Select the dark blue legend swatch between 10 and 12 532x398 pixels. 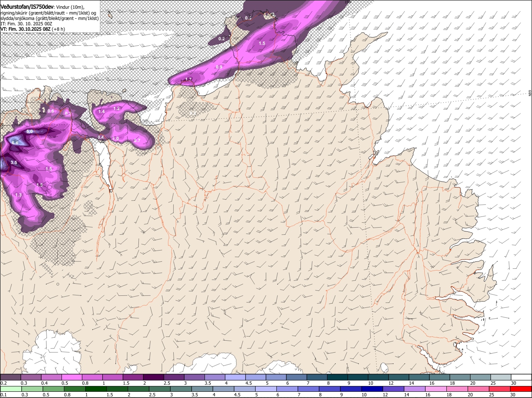pyautogui.click(x=372, y=389)
